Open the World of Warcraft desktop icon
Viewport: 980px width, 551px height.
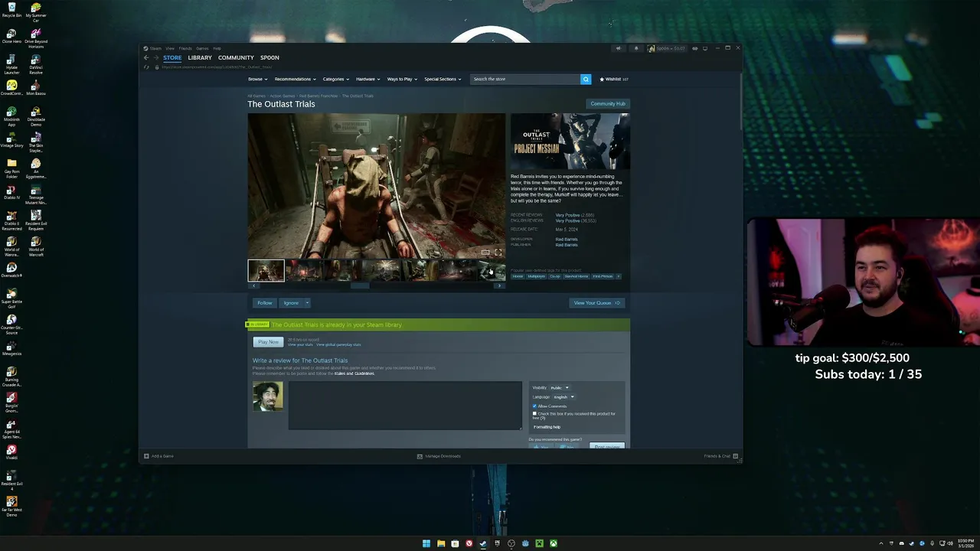coord(36,246)
